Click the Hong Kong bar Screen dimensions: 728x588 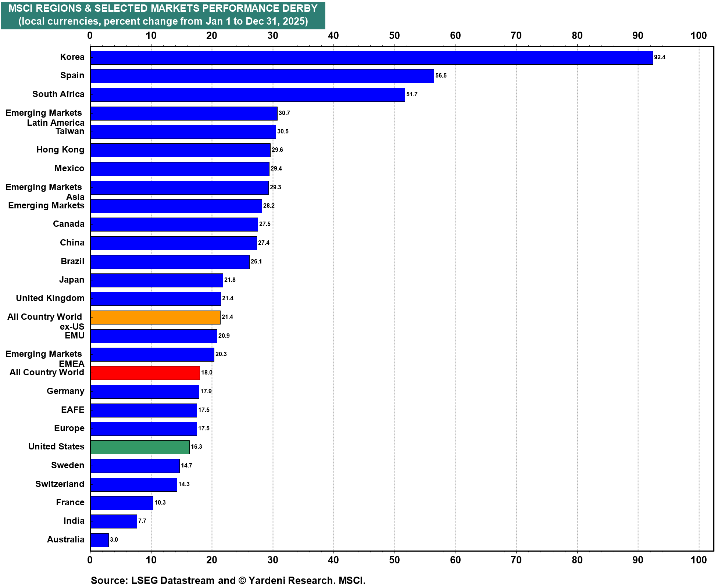[180, 150]
